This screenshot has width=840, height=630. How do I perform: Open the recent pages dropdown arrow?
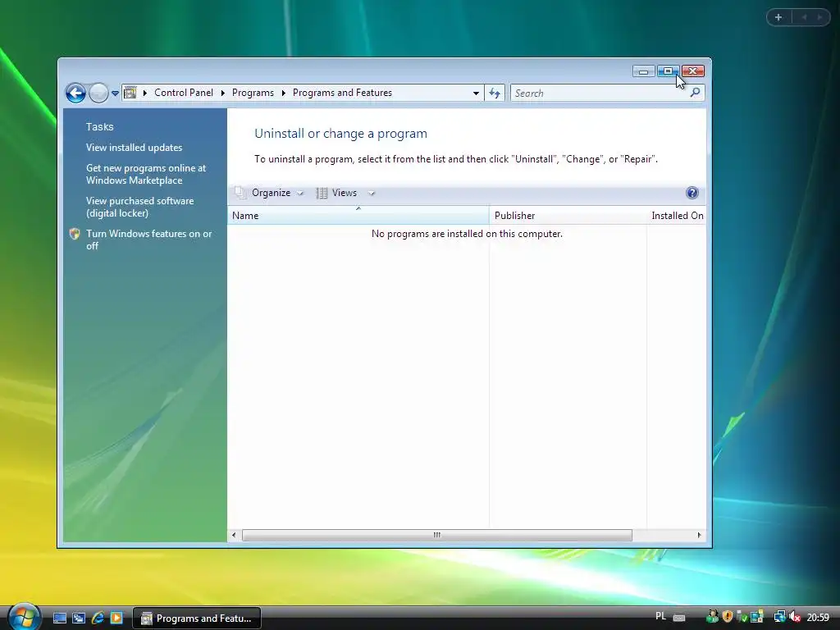coord(115,94)
